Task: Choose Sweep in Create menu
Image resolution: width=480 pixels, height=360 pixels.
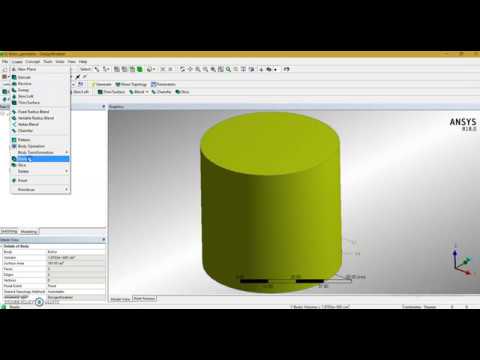Action: click(40, 90)
